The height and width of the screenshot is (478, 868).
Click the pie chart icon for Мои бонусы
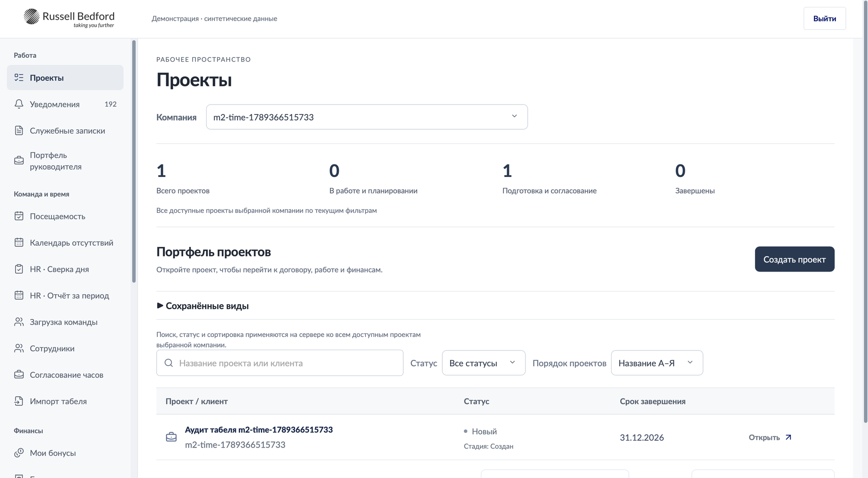19,453
